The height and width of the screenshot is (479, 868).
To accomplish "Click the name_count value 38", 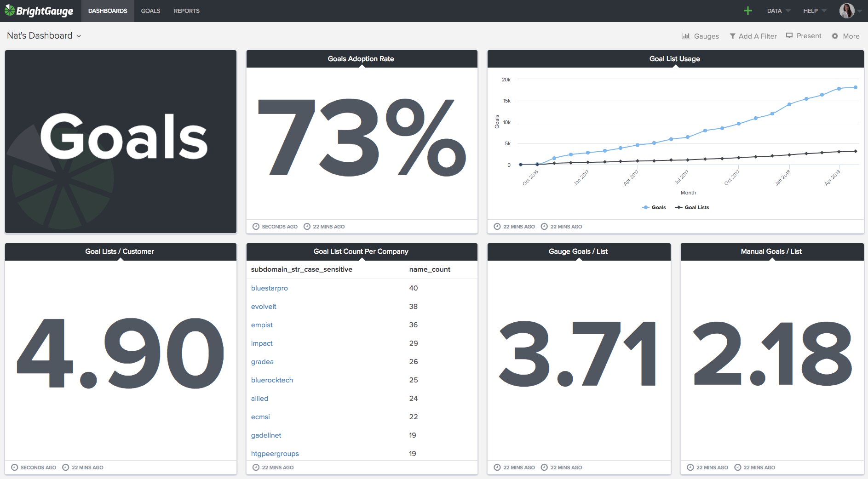I will pos(414,306).
